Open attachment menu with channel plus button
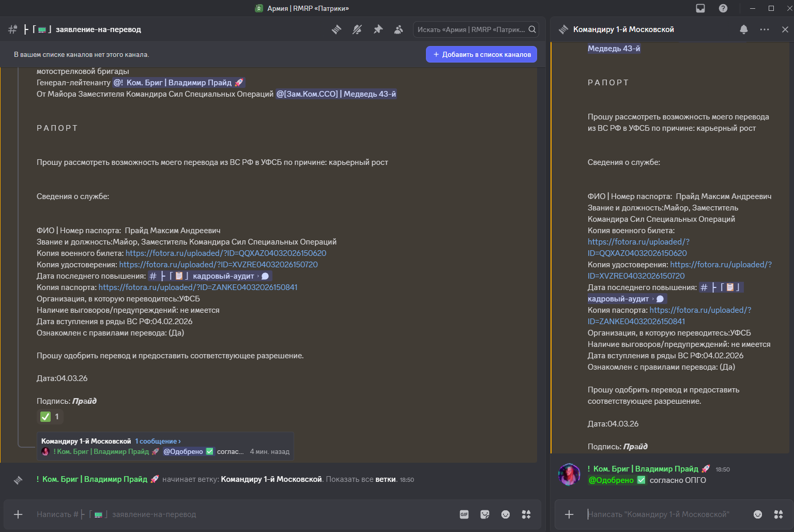 [18, 514]
